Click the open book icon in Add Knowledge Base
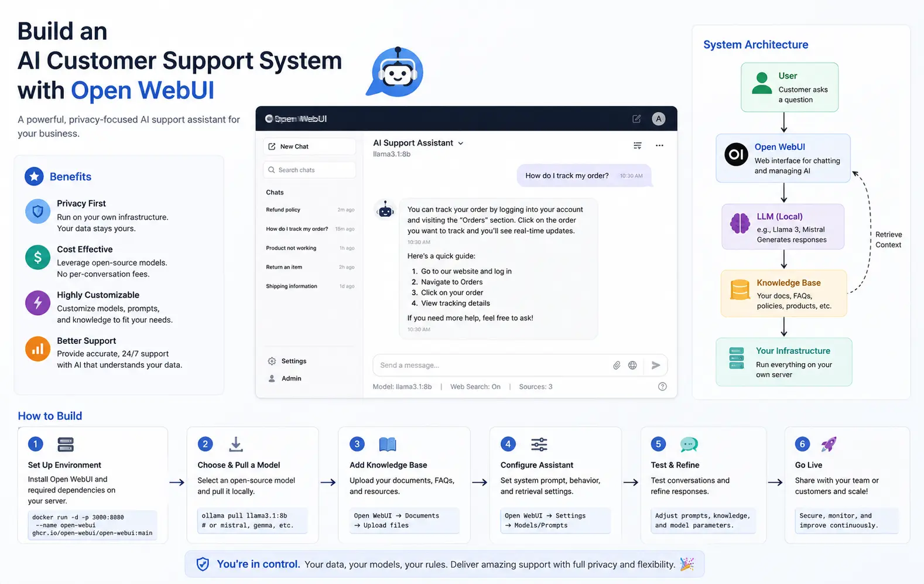 click(x=388, y=445)
